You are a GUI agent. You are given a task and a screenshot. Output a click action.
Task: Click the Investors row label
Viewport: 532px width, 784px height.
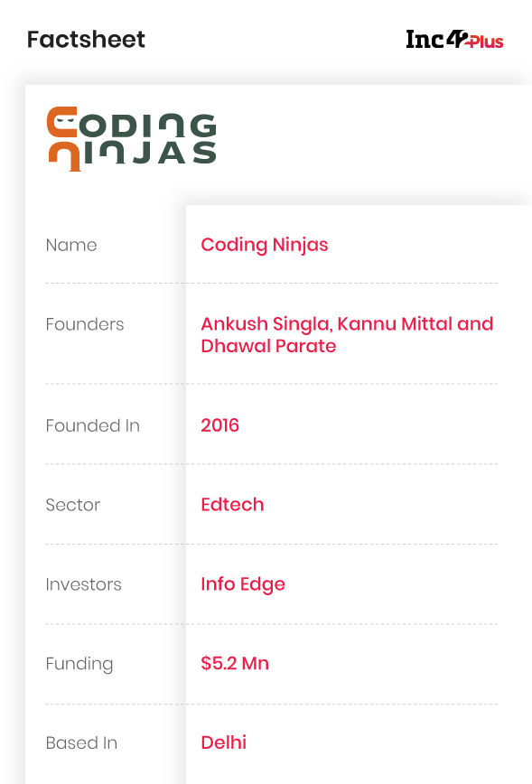[x=83, y=584]
